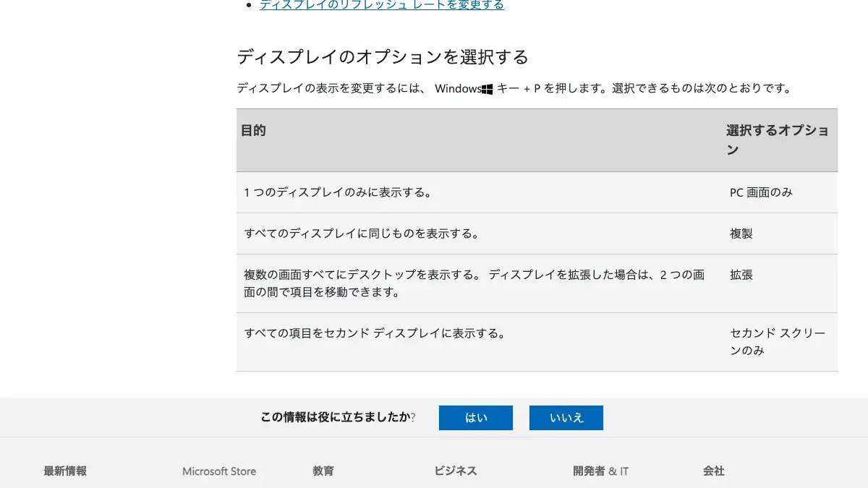Screen dimensions: 868x488
Task: Select the heading ディスプレイのオプションを選択する
Action: [x=383, y=57]
